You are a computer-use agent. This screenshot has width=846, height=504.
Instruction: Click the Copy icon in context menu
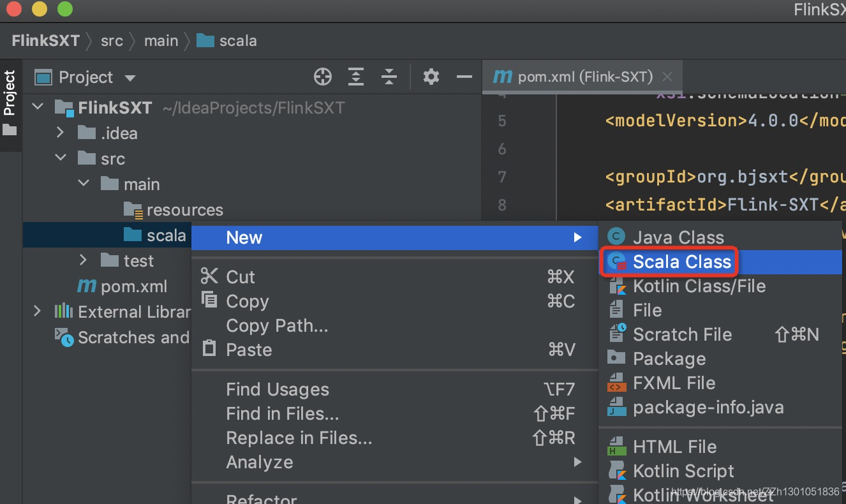coord(209,299)
